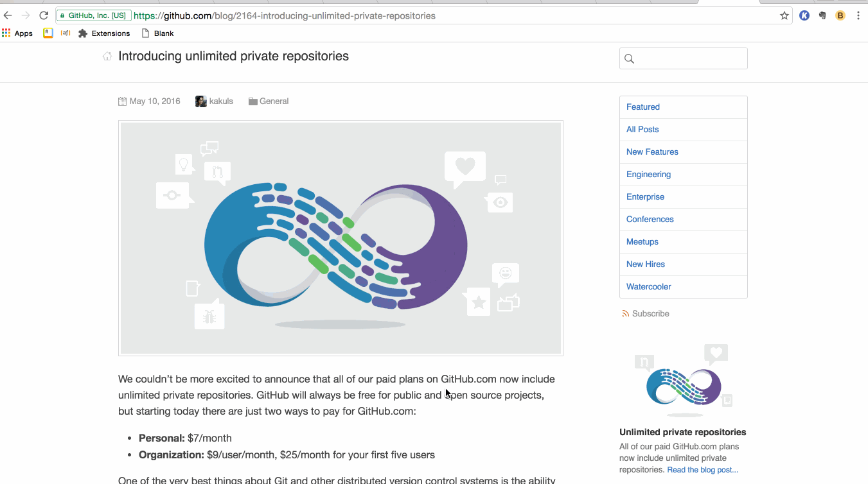868x484 pixels.
Task: Open the New Features category
Action: [684, 152]
